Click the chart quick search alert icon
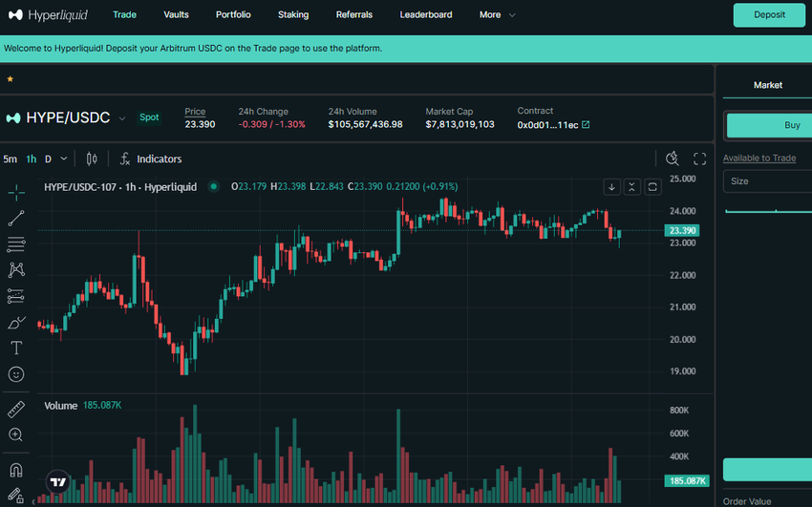 coord(673,158)
